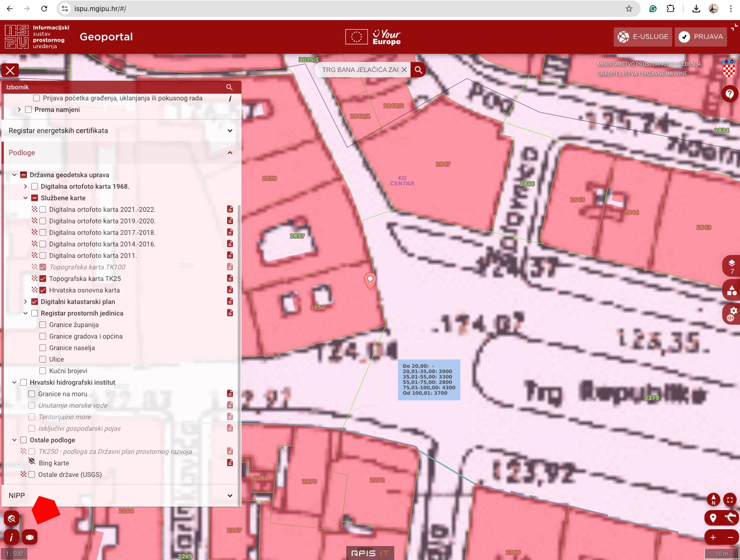Open map settings globe gear button

pyautogui.click(x=731, y=314)
